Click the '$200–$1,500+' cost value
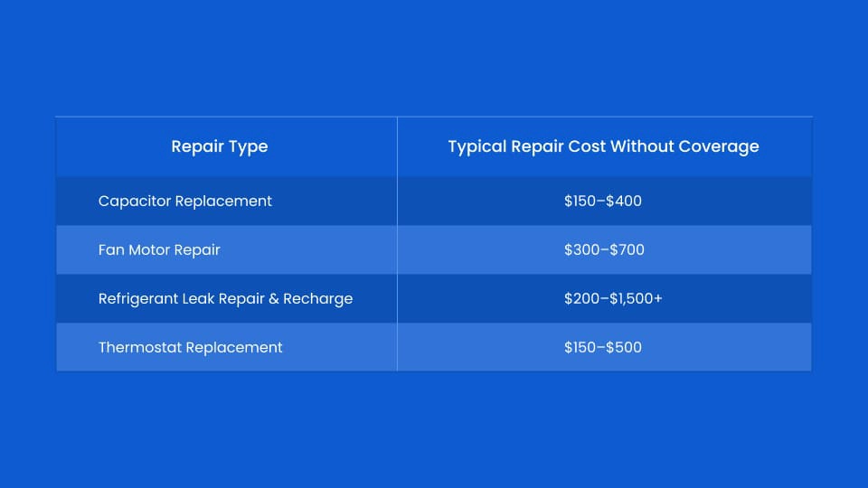 [x=613, y=299]
